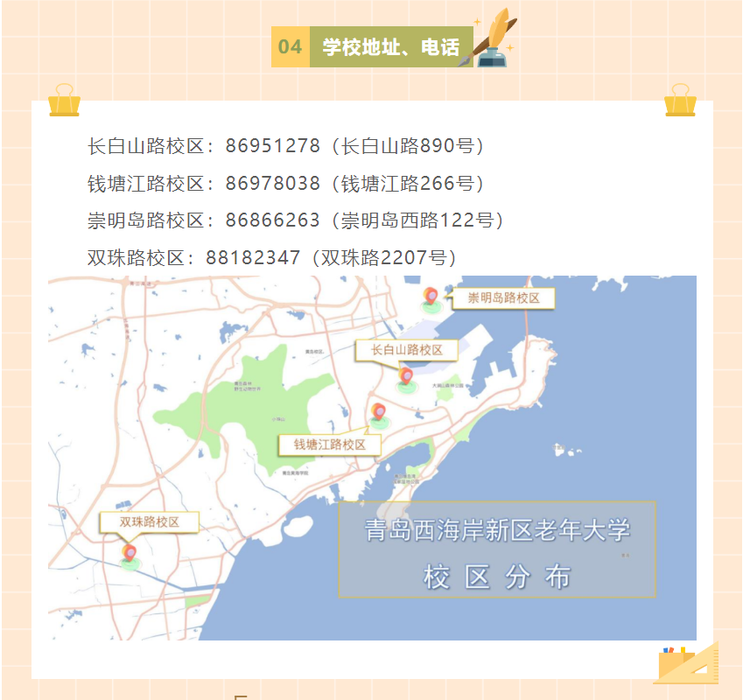Click phone number 88182347
The height and width of the screenshot is (700, 743).
[253, 257]
